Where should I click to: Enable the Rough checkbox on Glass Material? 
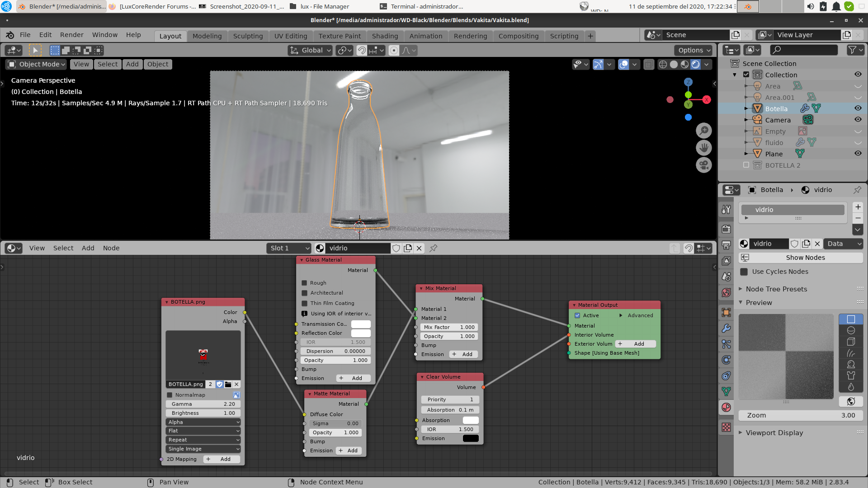pyautogui.click(x=305, y=283)
